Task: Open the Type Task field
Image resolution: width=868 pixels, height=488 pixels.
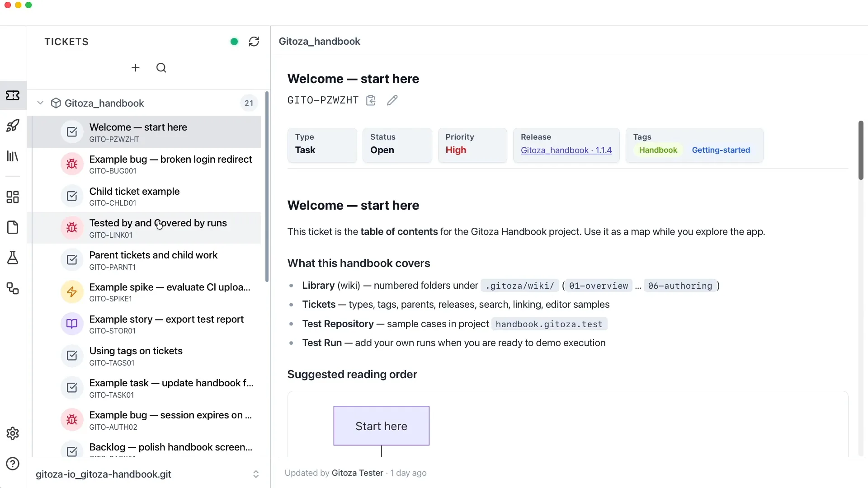Action: click(x=322, y=145)
